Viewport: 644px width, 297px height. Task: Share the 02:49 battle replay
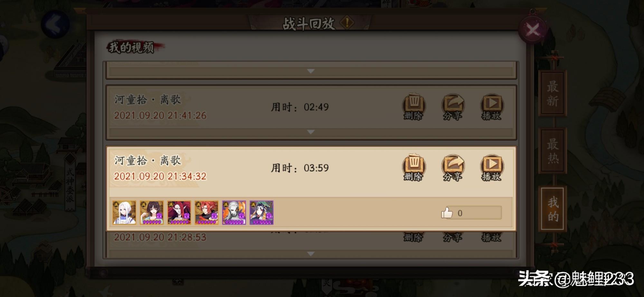tap(452, 107)
